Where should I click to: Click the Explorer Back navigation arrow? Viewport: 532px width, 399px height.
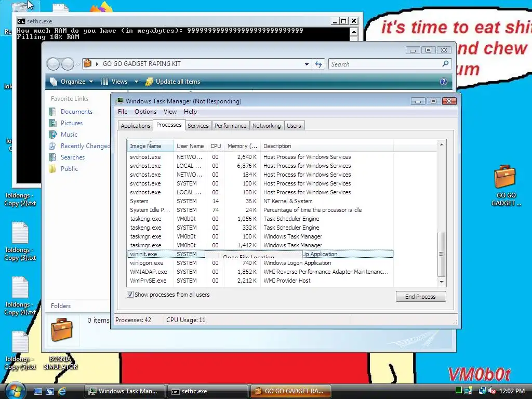pos(54,64)
